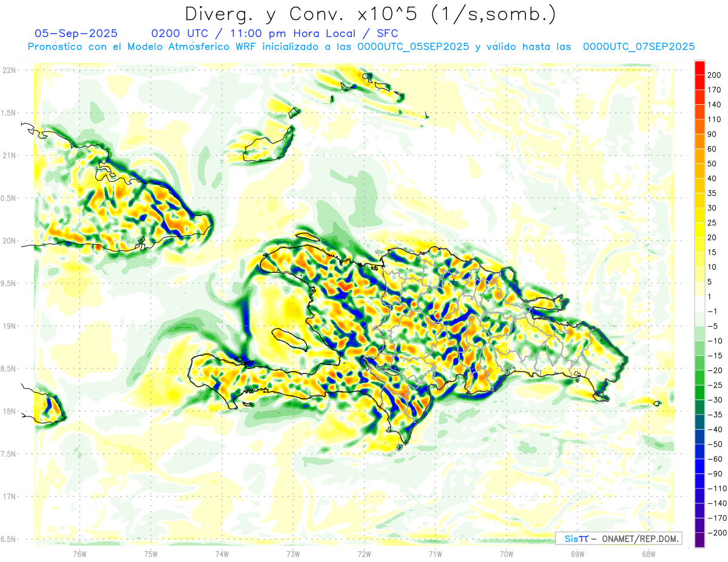The width and height of the screenshot is (728, 562).
Task: Click latitude axis label "19N"
Action: pos(8,326)
